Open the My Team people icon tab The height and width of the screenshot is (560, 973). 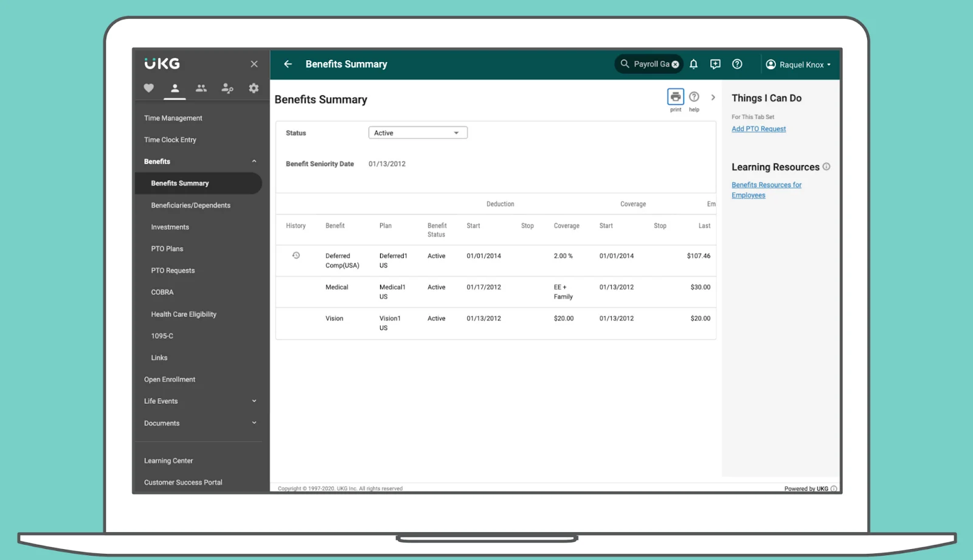[201, 88]
